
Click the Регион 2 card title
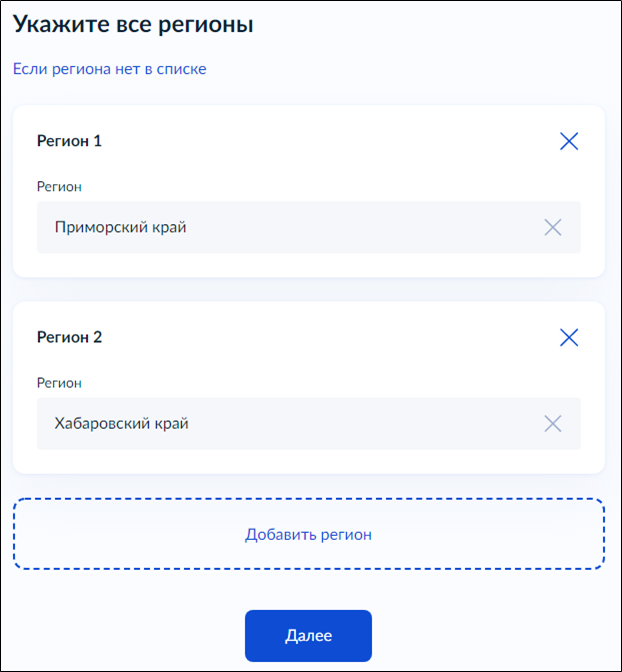pyautogui.click(x=69, y=337)
